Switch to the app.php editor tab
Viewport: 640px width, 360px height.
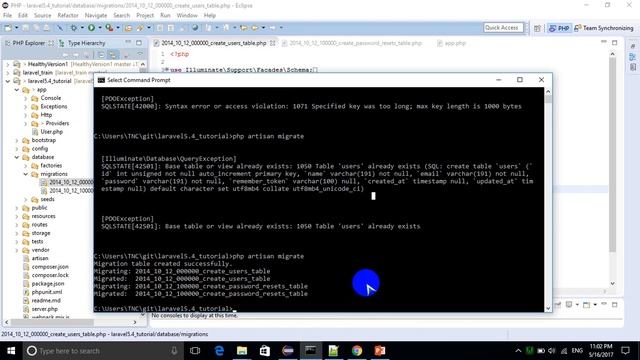pos(451,43)
